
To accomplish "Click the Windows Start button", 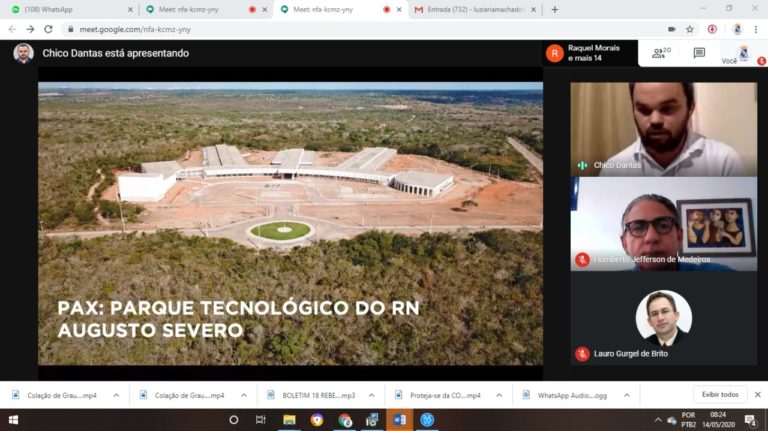I will (x=14, y=420).
